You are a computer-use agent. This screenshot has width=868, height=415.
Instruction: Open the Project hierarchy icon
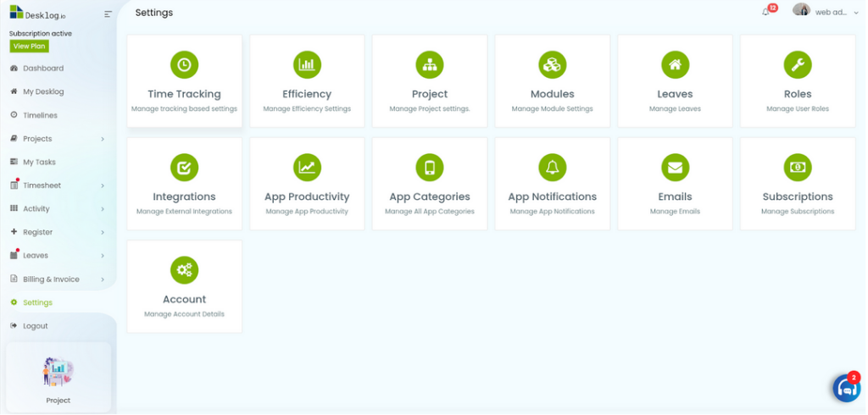(430, 64)
